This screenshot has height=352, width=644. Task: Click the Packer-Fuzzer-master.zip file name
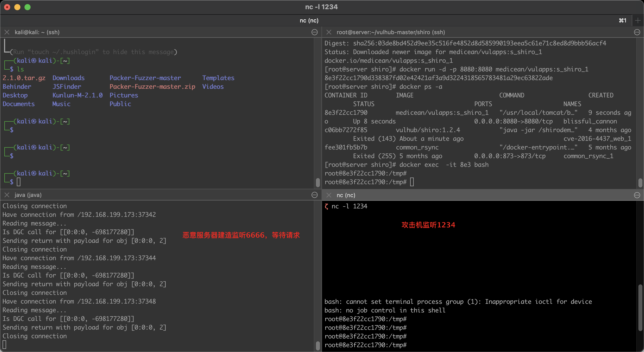pos(152,86)
